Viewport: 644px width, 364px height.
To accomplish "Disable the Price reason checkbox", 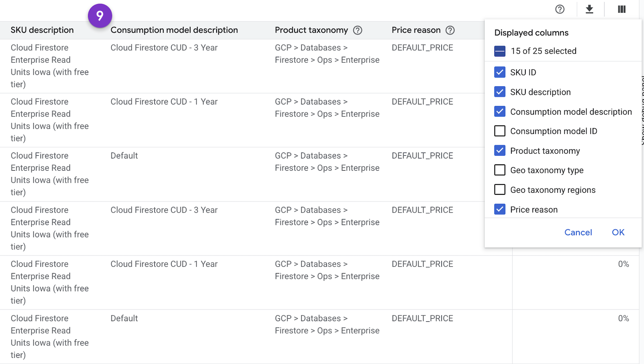I will (x=500, y=209).
